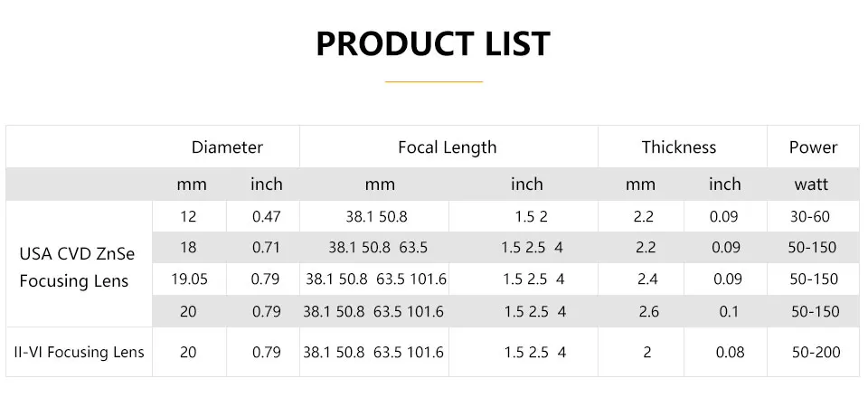Select the 1.5 2 inch focal cell
This screenshot has height=407, width=868.
point(531,216)
